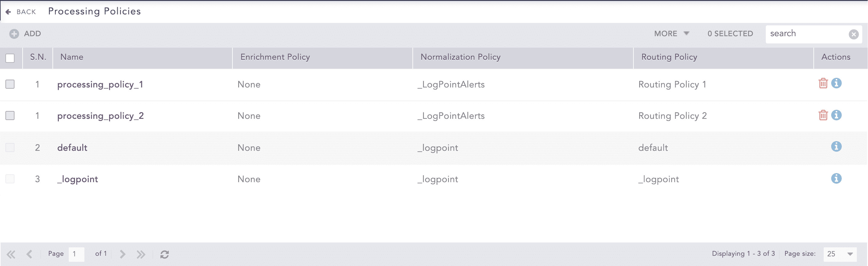868x266 pixels.
Task: Open the processing_policy_2 policy
Action: point(100,116)
